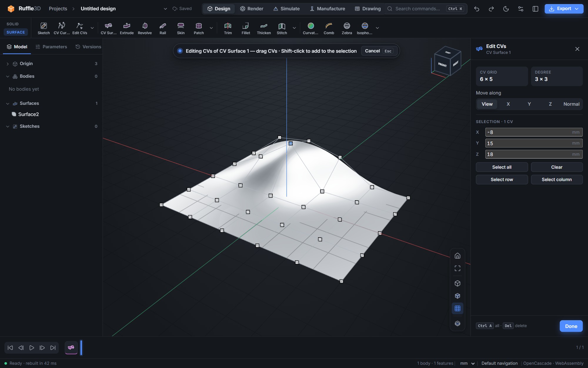588x368 pixels.
Task: Toggle the grid display icon
Action: (x=457, y=309)
